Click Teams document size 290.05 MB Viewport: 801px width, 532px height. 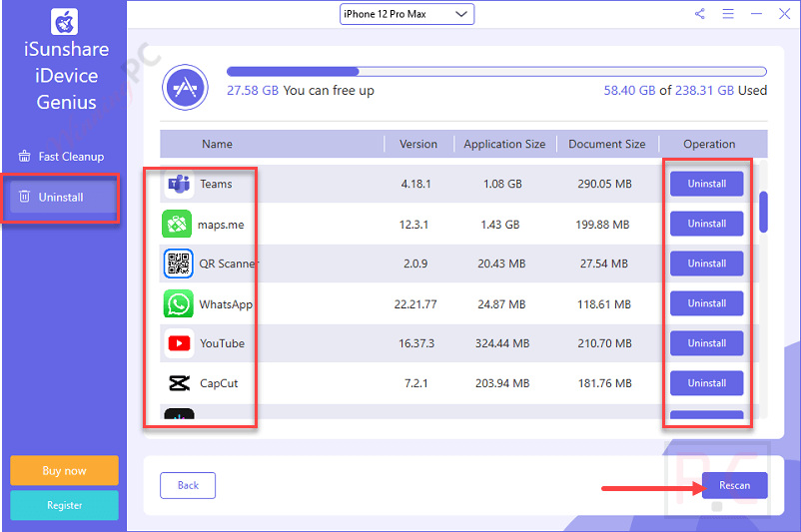coord(605,184)
